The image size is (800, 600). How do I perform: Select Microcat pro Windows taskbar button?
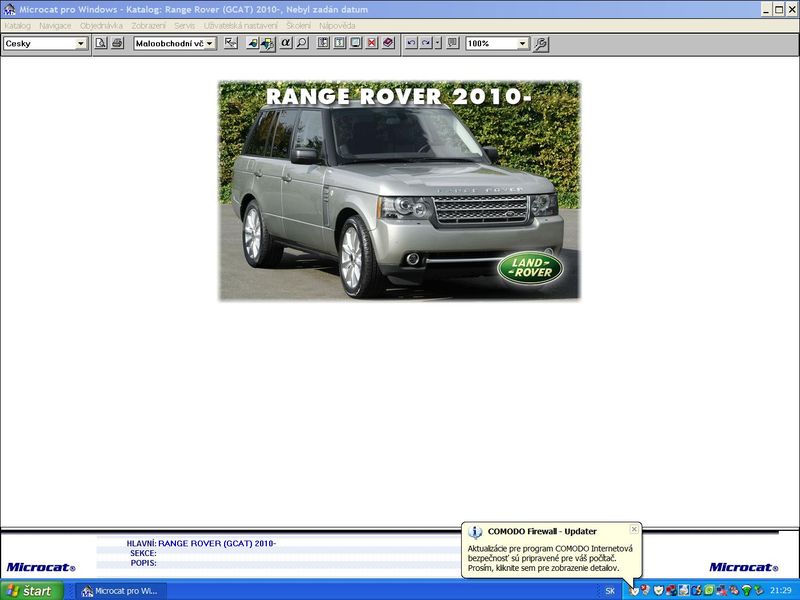pyautogui.click(x=120, y=591)
